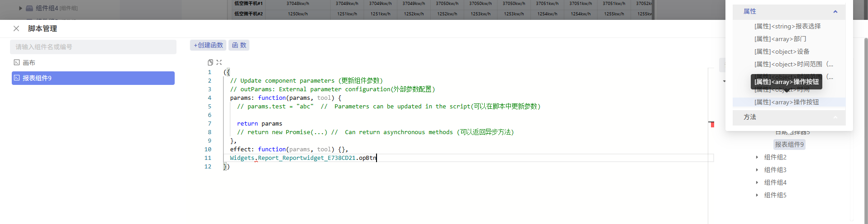Click the script icon beside 画布

coord(17,63)
